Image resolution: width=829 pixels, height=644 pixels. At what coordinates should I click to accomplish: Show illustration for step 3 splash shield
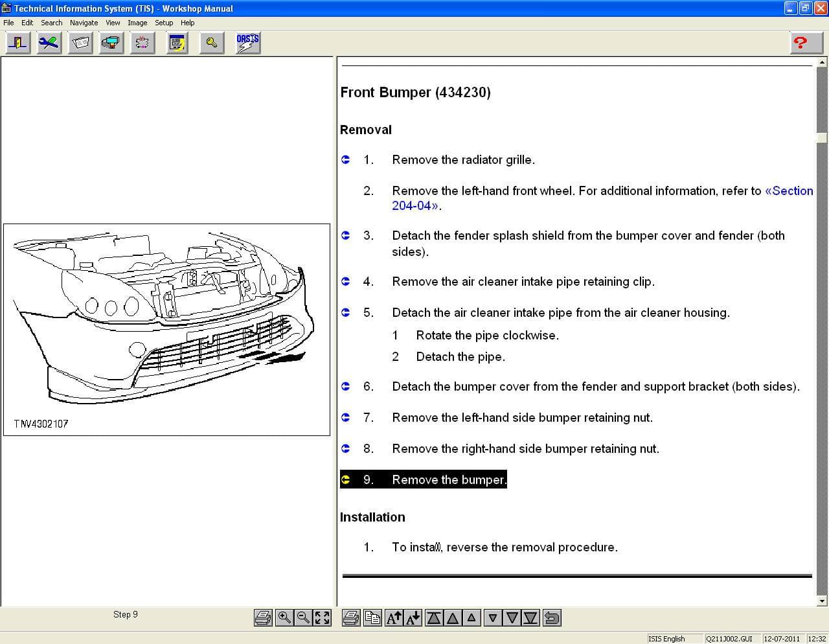[x=346, y=236]
